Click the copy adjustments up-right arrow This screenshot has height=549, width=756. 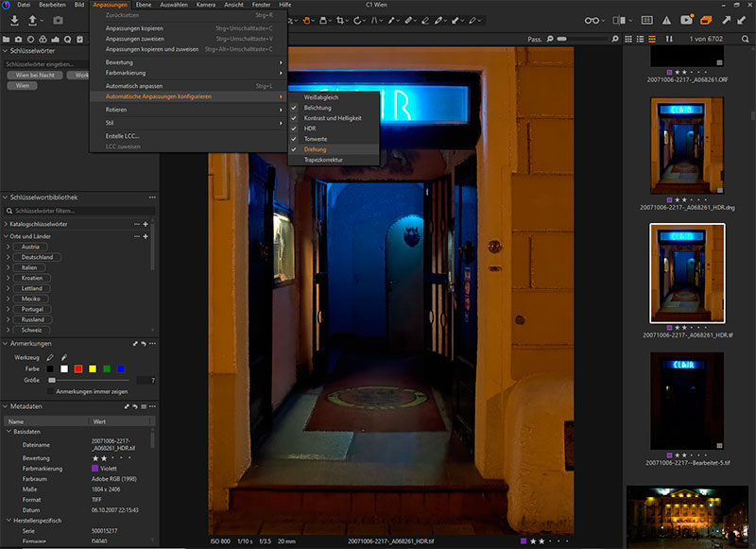pos(726,20)
